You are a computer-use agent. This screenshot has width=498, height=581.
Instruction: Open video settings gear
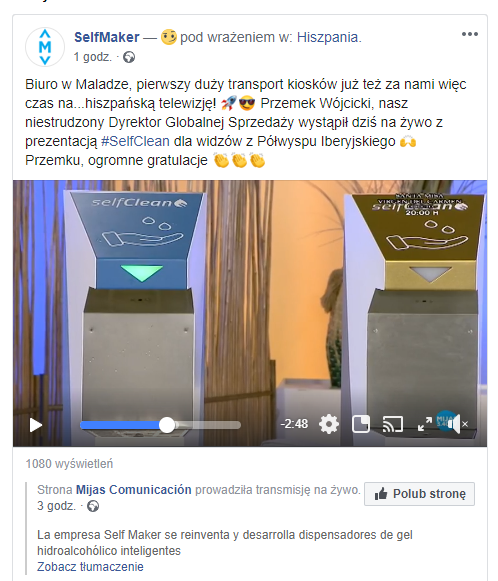point(329,424)
